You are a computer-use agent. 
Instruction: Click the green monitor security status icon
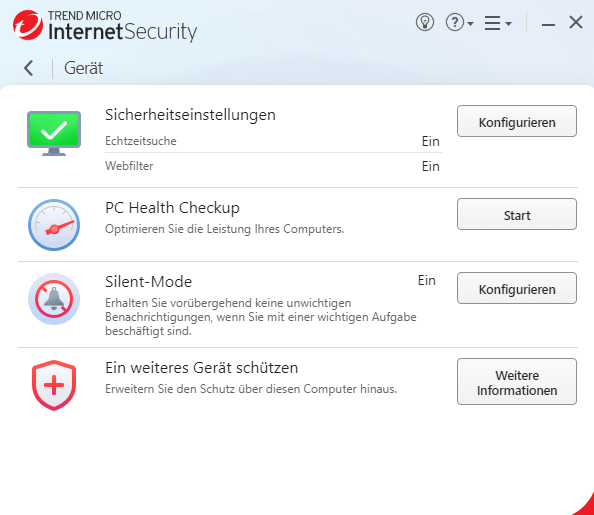[x=54, y=133]
